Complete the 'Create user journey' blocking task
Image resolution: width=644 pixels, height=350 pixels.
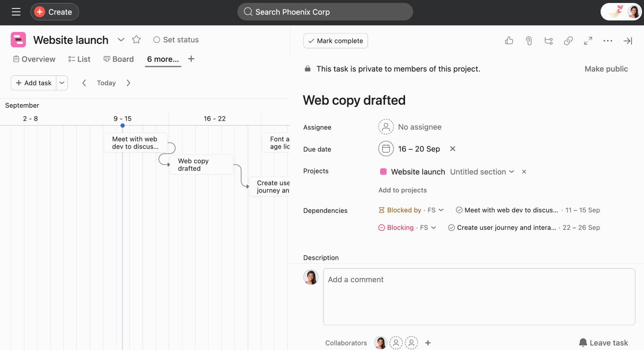[x=451, y=227]
